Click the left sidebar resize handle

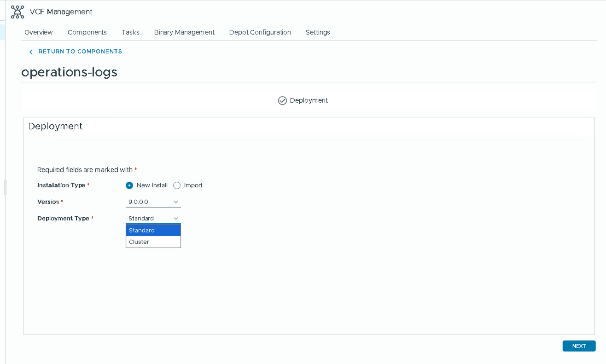coord(5,187)
